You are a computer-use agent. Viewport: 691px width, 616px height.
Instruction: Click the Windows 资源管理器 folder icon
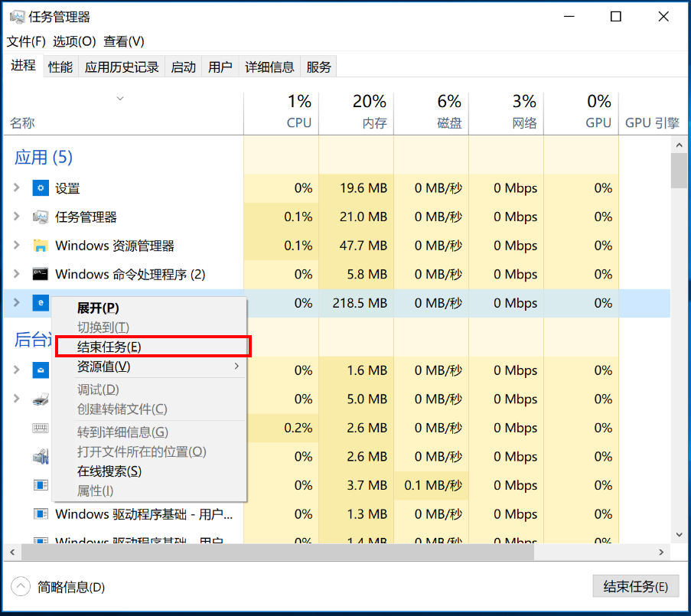41,246
